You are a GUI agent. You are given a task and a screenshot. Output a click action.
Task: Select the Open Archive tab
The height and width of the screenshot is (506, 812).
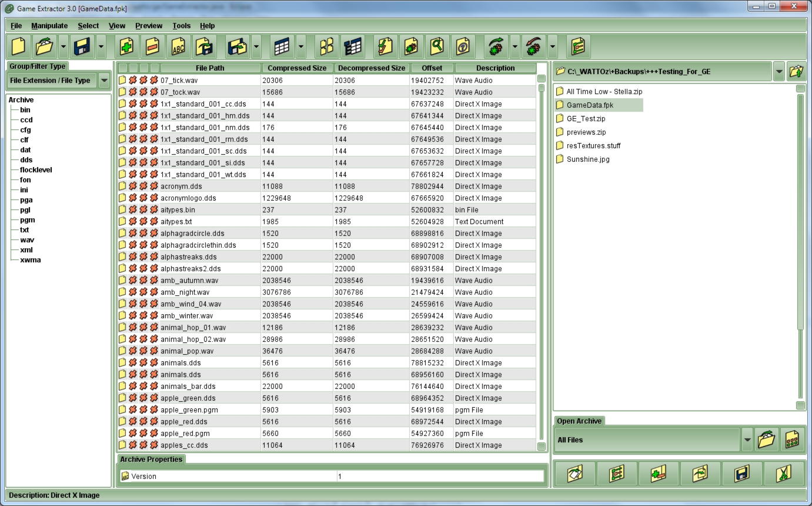pos(579,421)
